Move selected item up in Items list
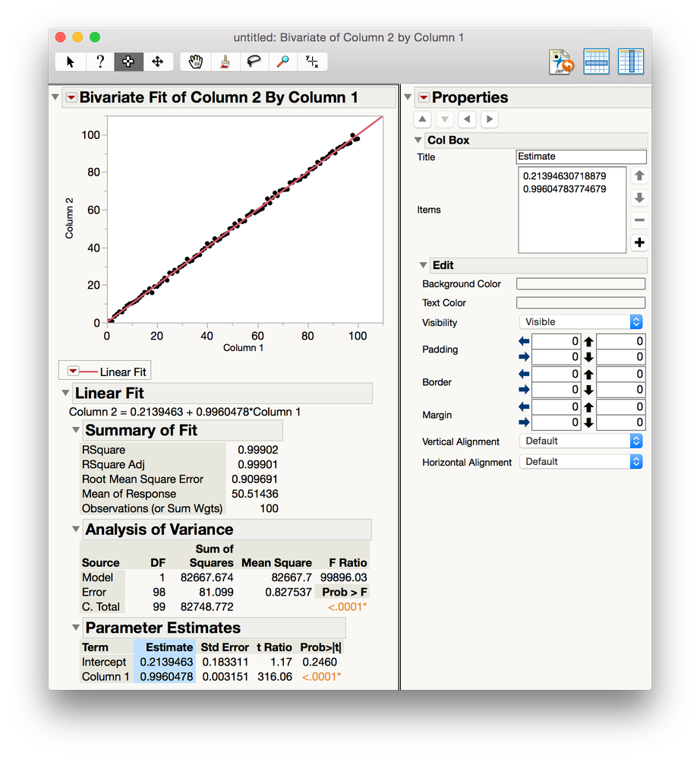Viewport: 700px width, 759px height. (x=639, y=176)
